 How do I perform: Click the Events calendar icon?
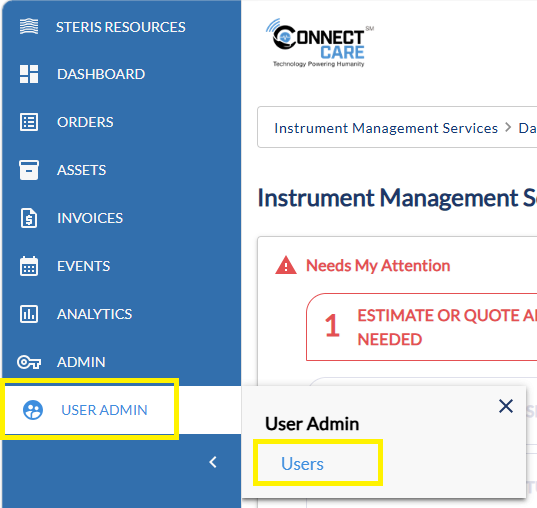pyautogui.click(x=29, y=266)
